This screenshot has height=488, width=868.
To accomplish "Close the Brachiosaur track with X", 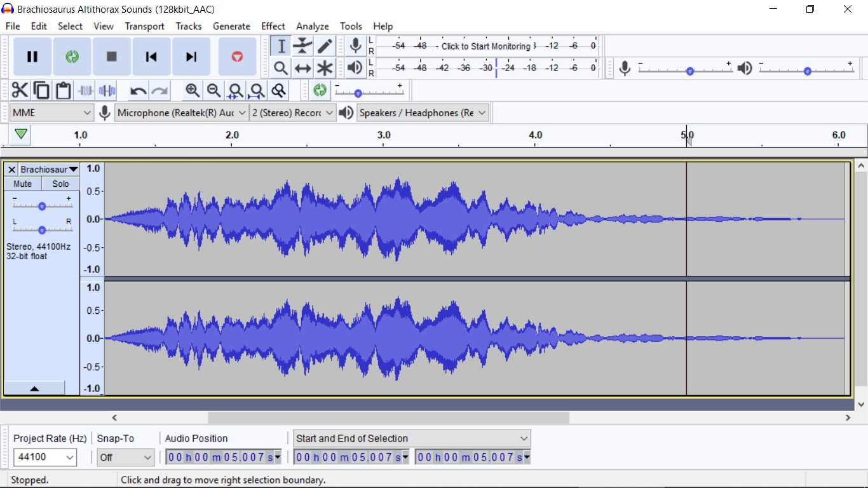I will (11, 170).
